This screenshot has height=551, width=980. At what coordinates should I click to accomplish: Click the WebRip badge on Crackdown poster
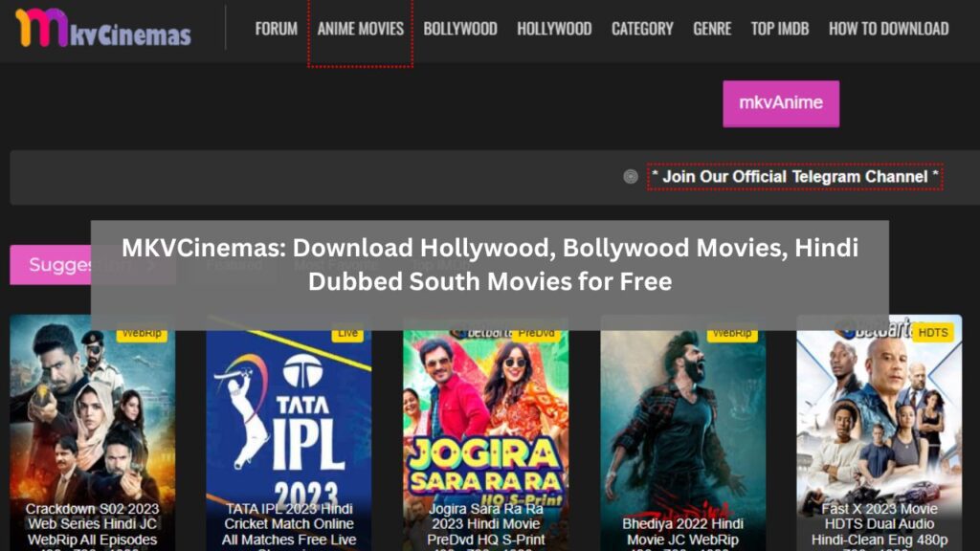pos(141,334)
